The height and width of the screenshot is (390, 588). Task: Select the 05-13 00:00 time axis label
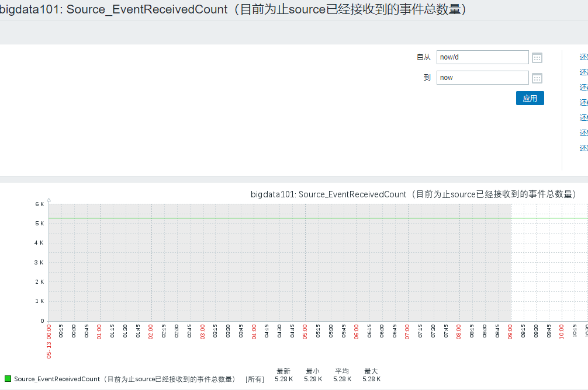[x=49, y=342]
